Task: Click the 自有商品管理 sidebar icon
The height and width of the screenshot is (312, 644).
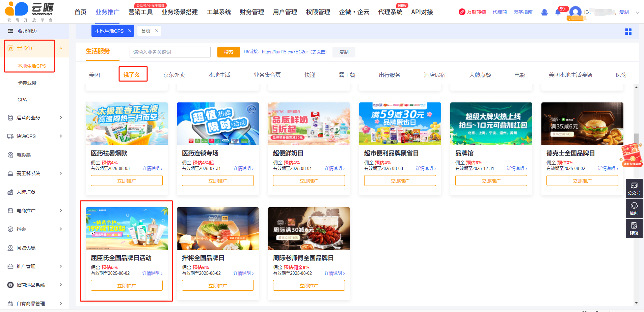Action: (10, 304)
